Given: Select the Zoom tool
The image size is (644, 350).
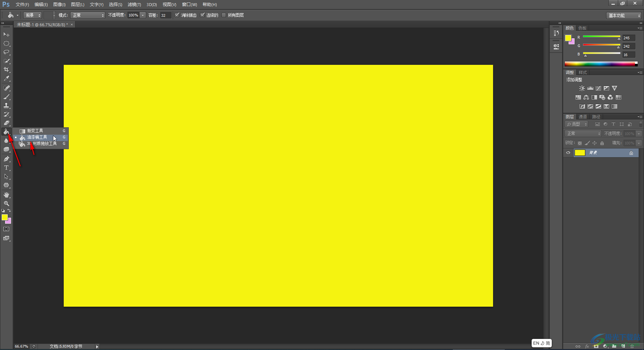Looking at the screenshot, I should coord(6,204).
